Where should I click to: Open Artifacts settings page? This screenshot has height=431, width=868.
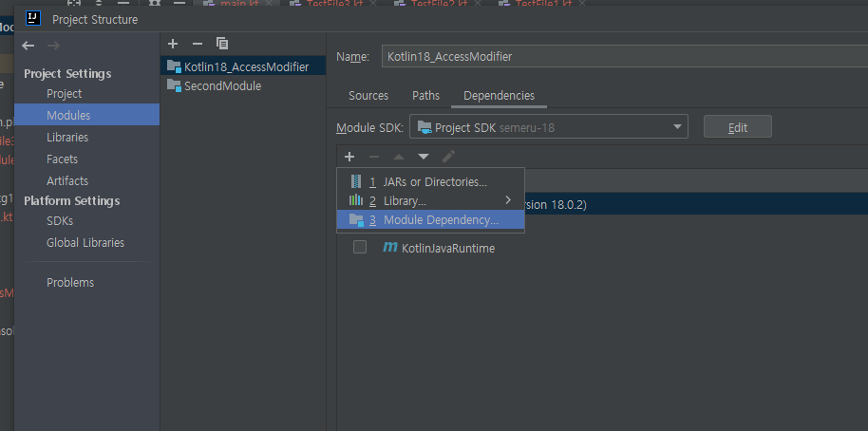tap(67, 181)
